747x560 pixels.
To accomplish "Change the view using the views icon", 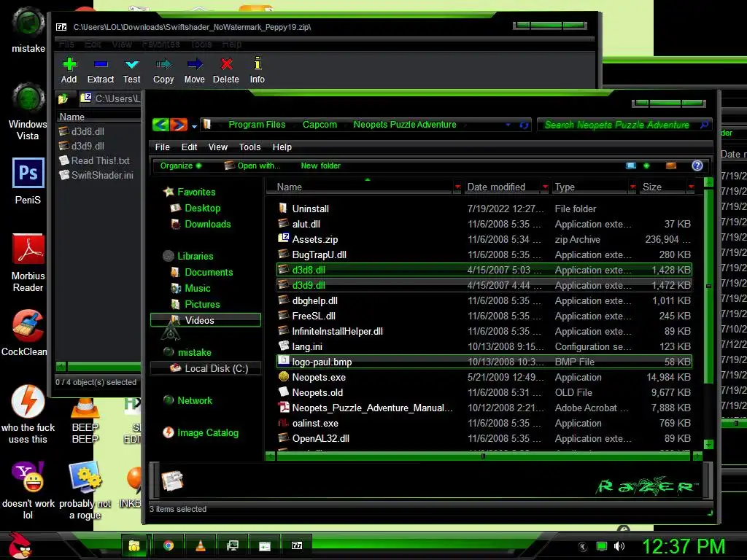I will tap(631, 166).
